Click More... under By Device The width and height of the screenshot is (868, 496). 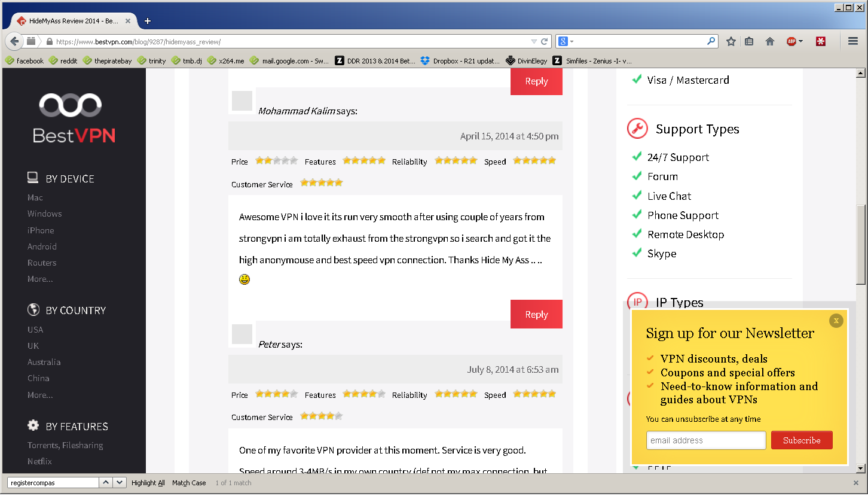(x=40, y=279)
